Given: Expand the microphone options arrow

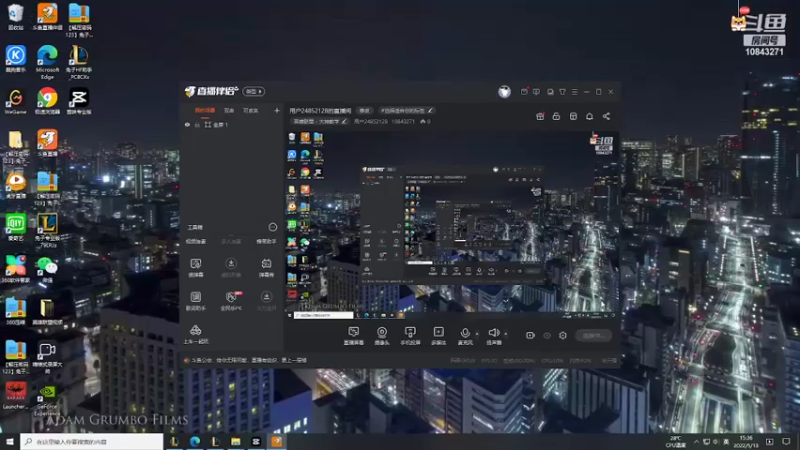Looking at the screenshot, I should pyautogui.click(x=477, y=334).
